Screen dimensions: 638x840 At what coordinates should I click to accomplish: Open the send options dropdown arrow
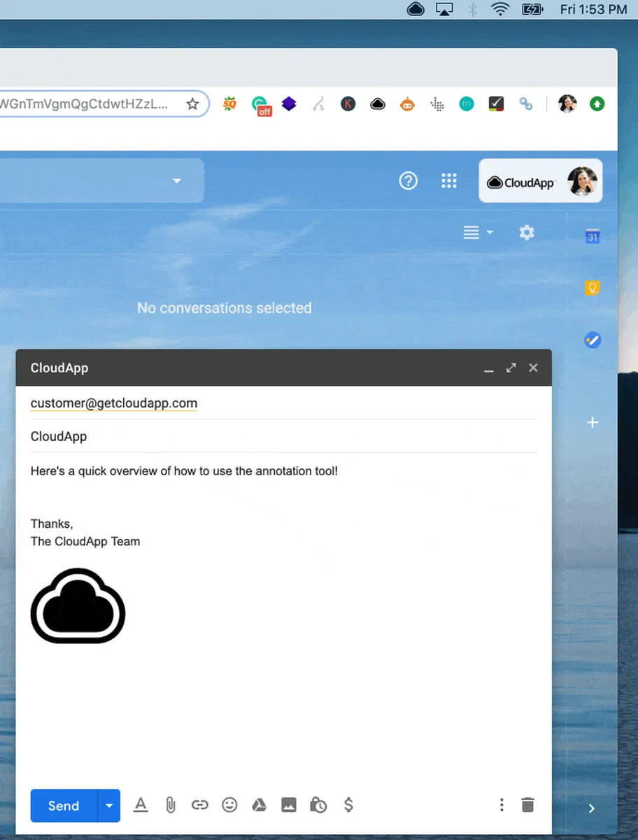click(109, 806)
